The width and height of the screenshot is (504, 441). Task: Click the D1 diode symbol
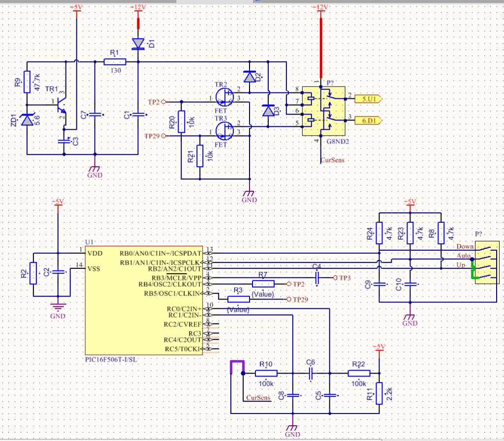click(138, 44)
